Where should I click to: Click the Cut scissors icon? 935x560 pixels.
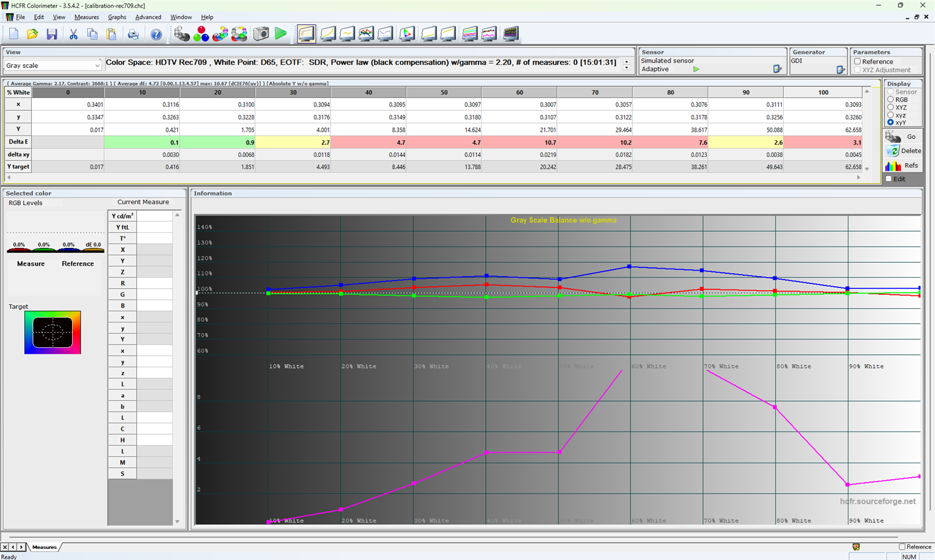pyautogui.click(x=73, y=34)
